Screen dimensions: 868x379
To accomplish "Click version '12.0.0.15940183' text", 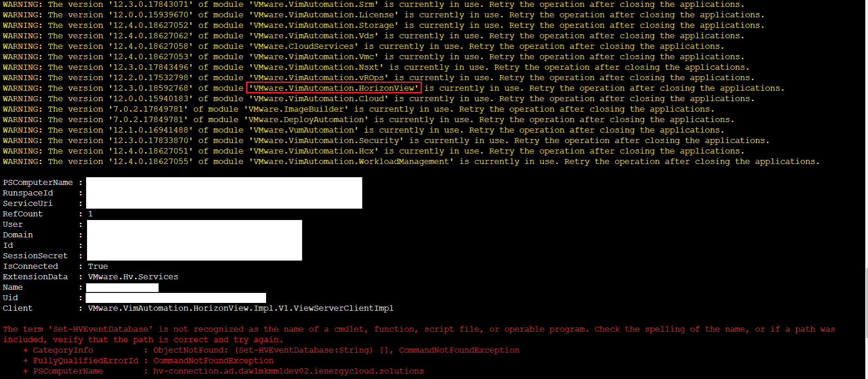I will click(x=151, y=99).
